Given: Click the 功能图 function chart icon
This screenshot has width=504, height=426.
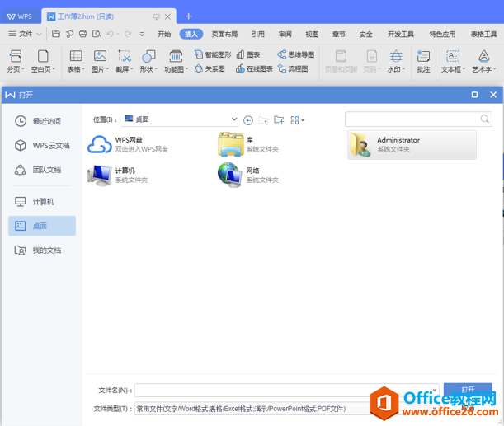Looking at the screenshot, I should pyautogui.click(x=176, y=56).
